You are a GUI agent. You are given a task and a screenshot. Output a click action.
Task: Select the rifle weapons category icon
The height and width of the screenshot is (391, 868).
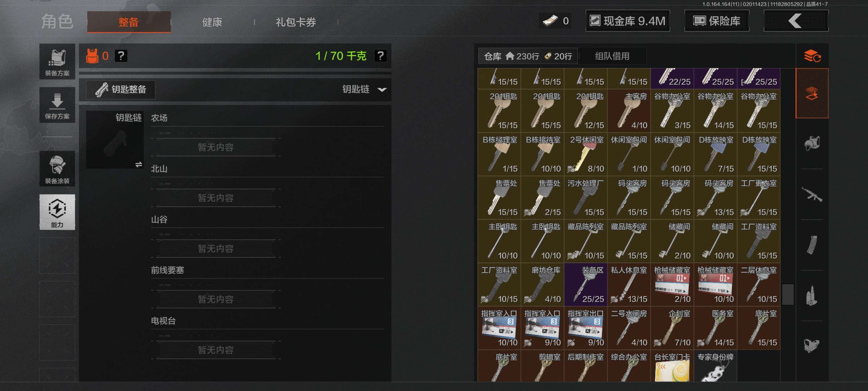pyautogui.click(x=812, y=194)
